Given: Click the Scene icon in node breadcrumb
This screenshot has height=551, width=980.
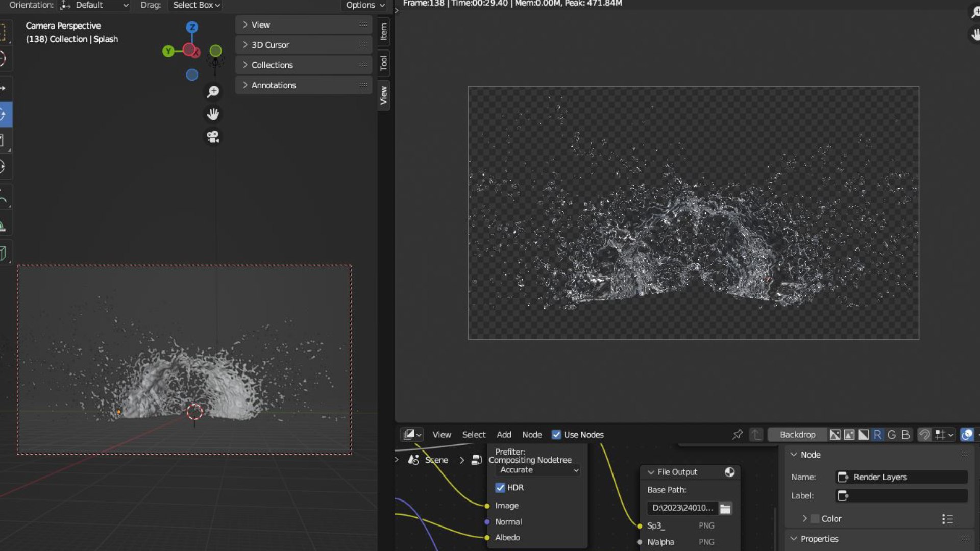Looking at the screenshot, I should (x=413, y=460).
